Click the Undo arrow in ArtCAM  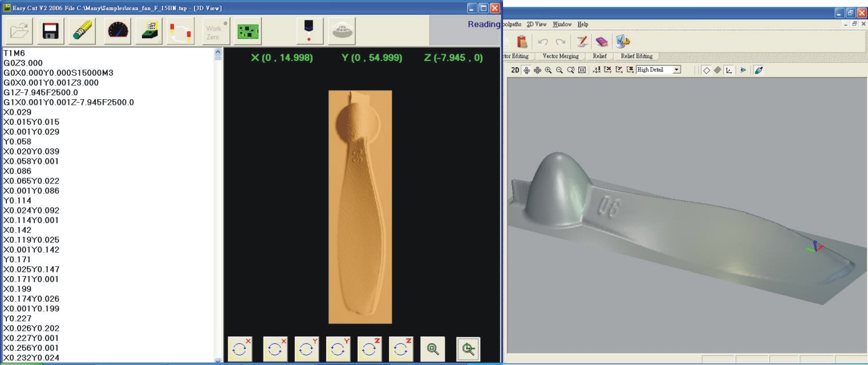pyautogui.click(x=544, y=42)
